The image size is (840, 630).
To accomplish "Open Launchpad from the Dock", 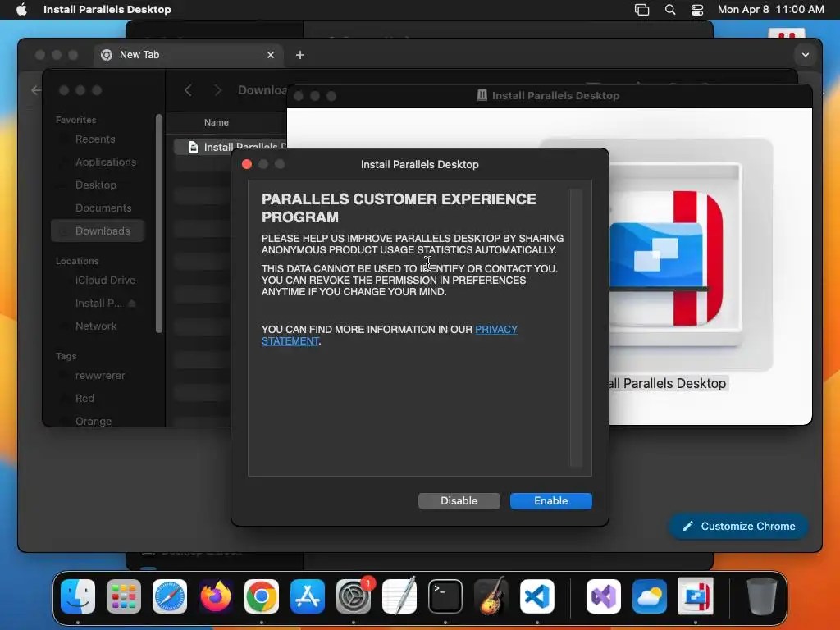I will point(124,596).
